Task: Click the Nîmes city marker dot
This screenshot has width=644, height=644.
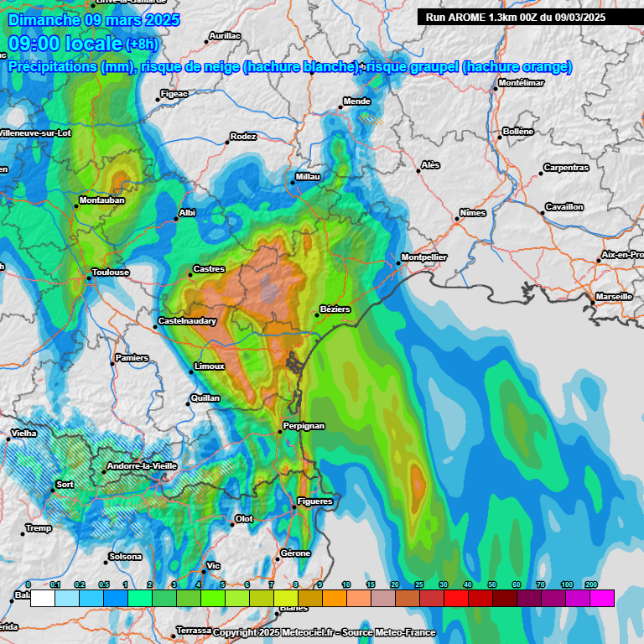Action: (x=457, y=218)
